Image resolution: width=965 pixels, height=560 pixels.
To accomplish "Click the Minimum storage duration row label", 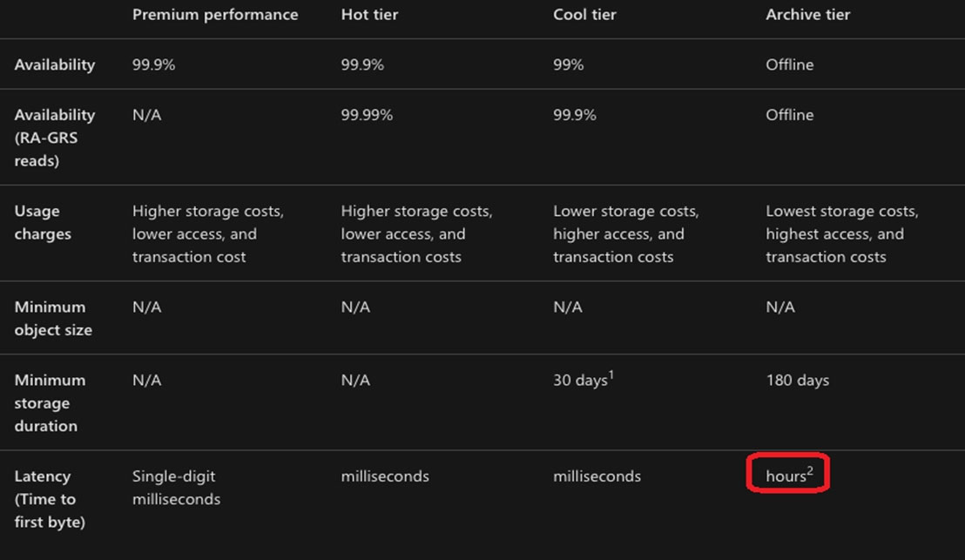I will coord(50,402).
